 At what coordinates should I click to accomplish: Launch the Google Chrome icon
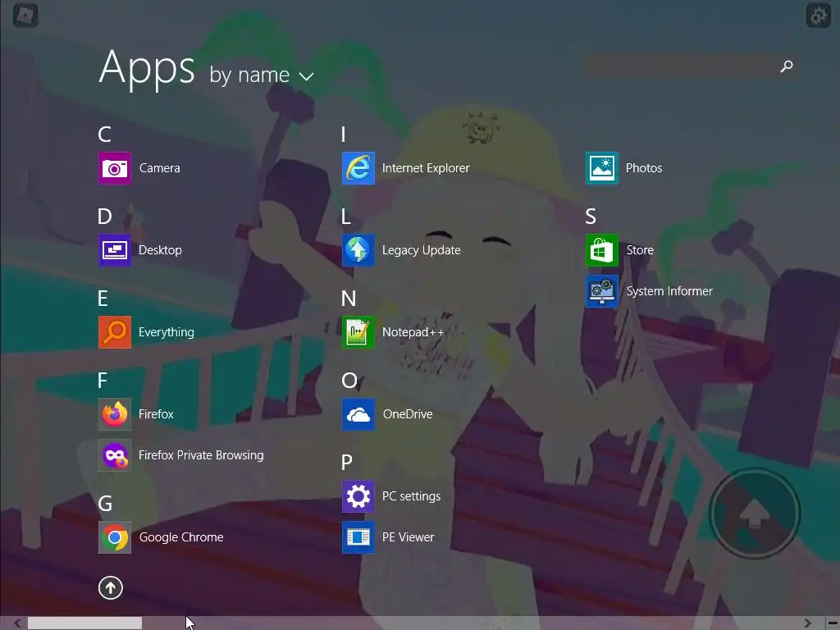tap(115, 537)
